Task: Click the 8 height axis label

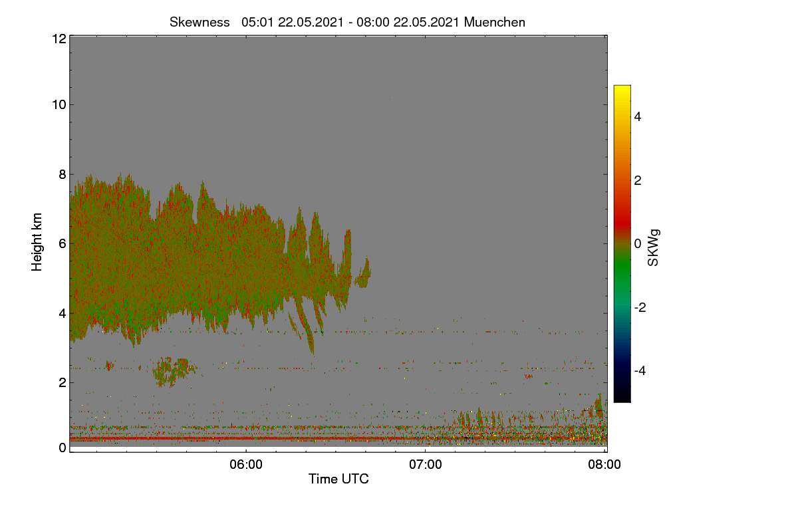Action: pos(63,174)
